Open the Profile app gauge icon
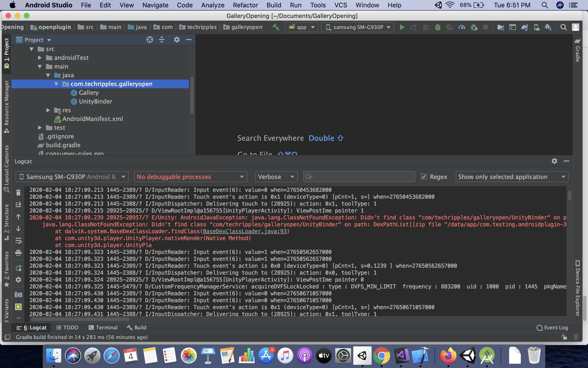 click(461, 27)
